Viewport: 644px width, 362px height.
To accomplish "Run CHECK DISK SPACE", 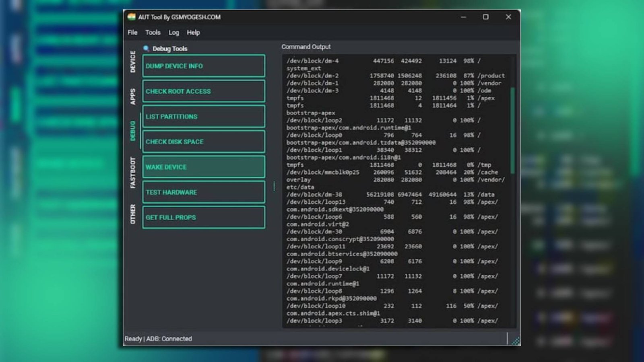I will (x=204, y=142).
